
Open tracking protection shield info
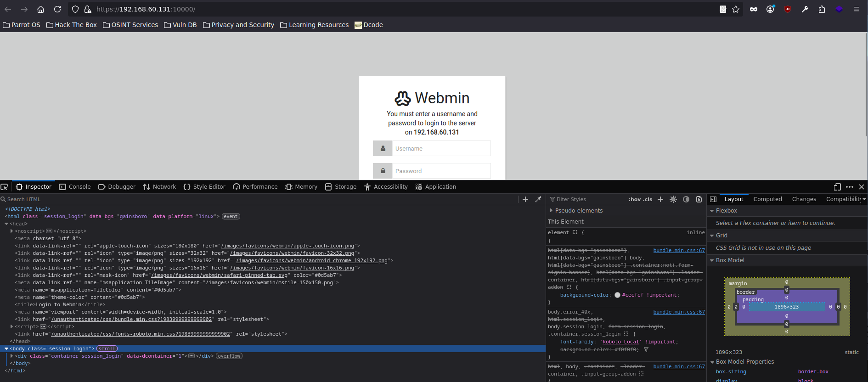[75, 9]
